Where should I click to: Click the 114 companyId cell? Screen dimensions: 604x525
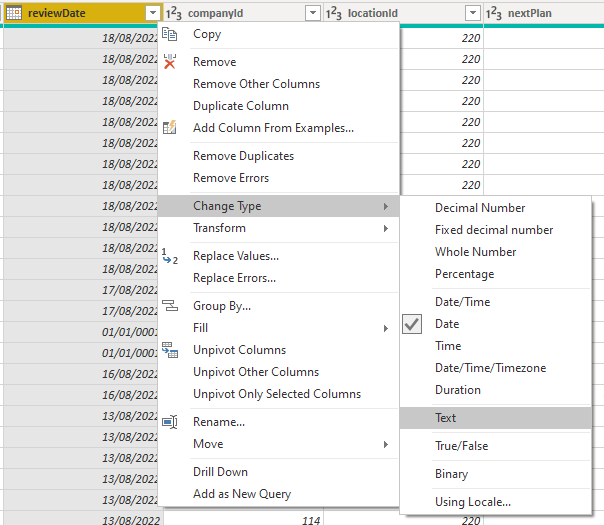pos(243,520)
